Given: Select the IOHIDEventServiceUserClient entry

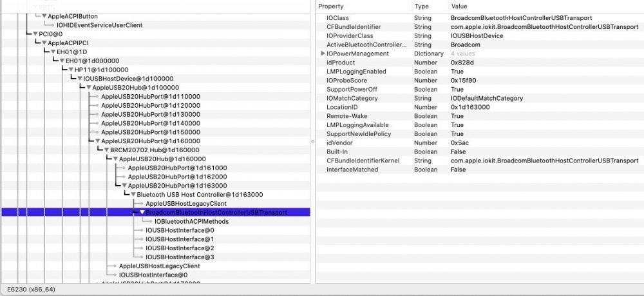Looking at the screenshot, I should coord(99,25).
